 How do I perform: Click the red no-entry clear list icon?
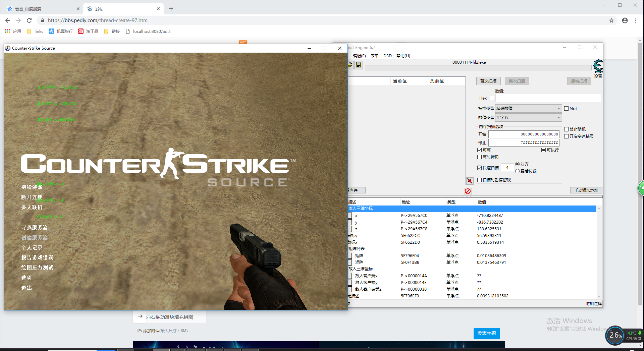coord(468,191)
